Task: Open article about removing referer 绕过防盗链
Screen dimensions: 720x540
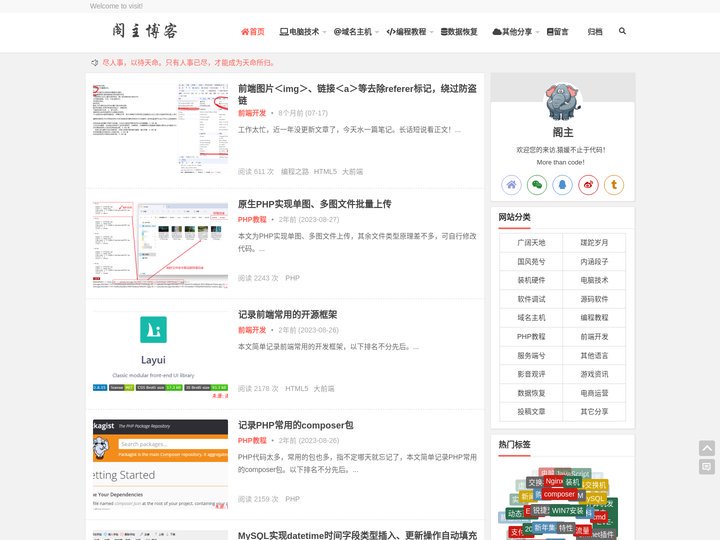Action: pos(357,94)
